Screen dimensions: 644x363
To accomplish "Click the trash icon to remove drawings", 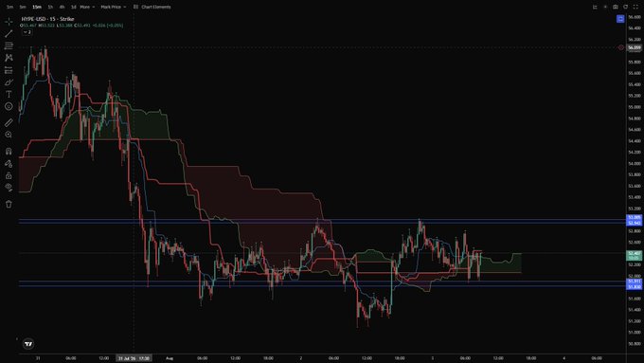I will pos(9,204).
